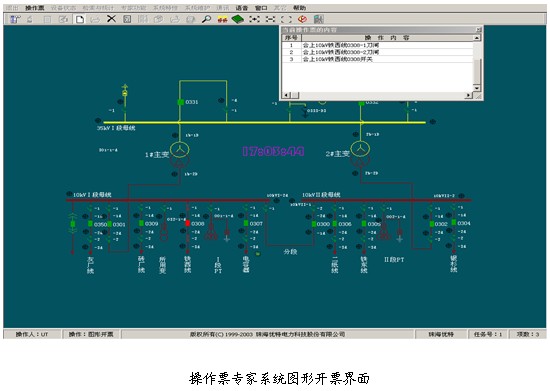
Task: Click the dashed full-extent frame toolbar icon
Action: click(x=286, y=19)
